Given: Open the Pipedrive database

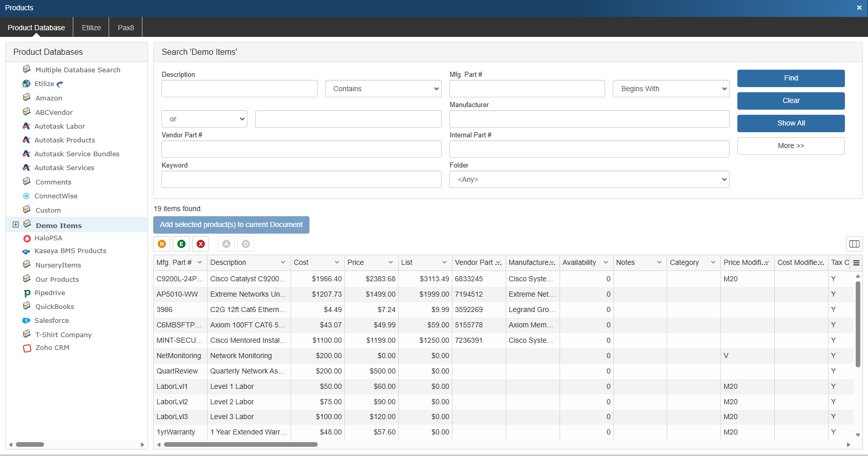Looking at the screenshot, I should 49,293.
